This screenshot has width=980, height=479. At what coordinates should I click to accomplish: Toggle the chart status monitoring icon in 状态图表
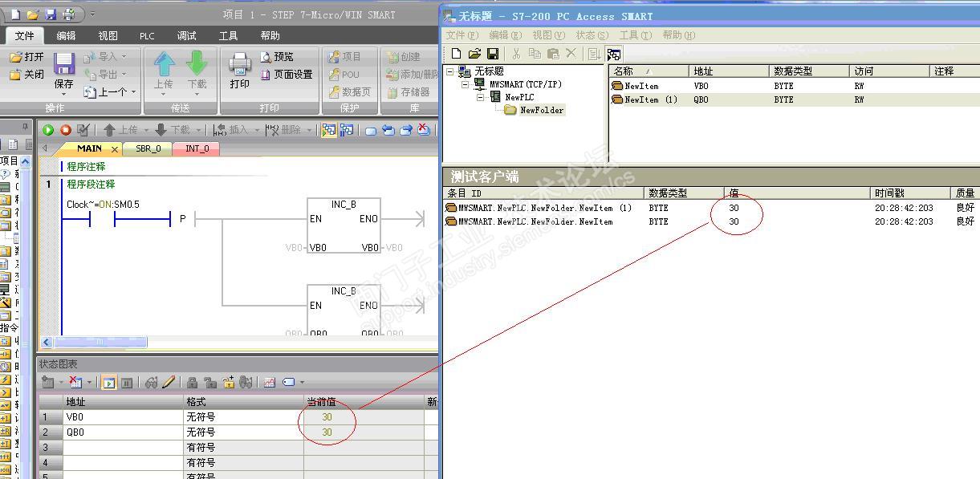(x=108, y=383)
